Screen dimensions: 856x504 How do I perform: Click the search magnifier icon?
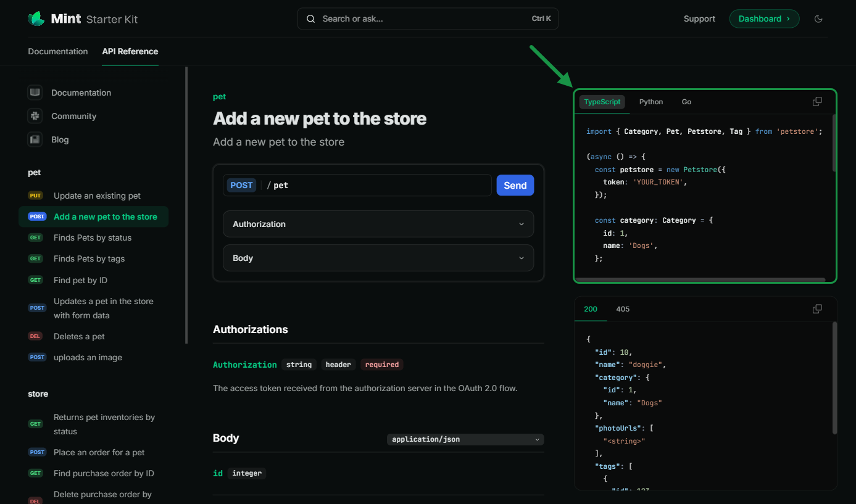click(x=310, y=19)
